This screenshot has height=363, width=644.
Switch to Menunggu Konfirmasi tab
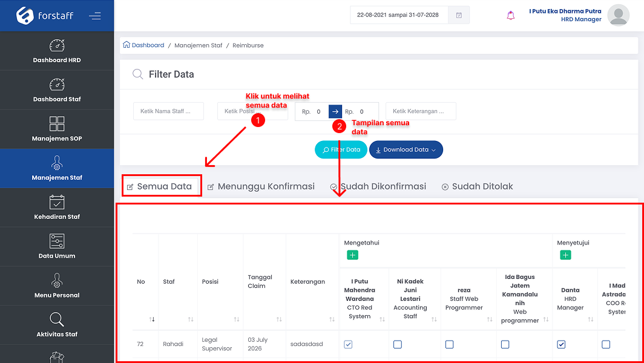[261, 186]
